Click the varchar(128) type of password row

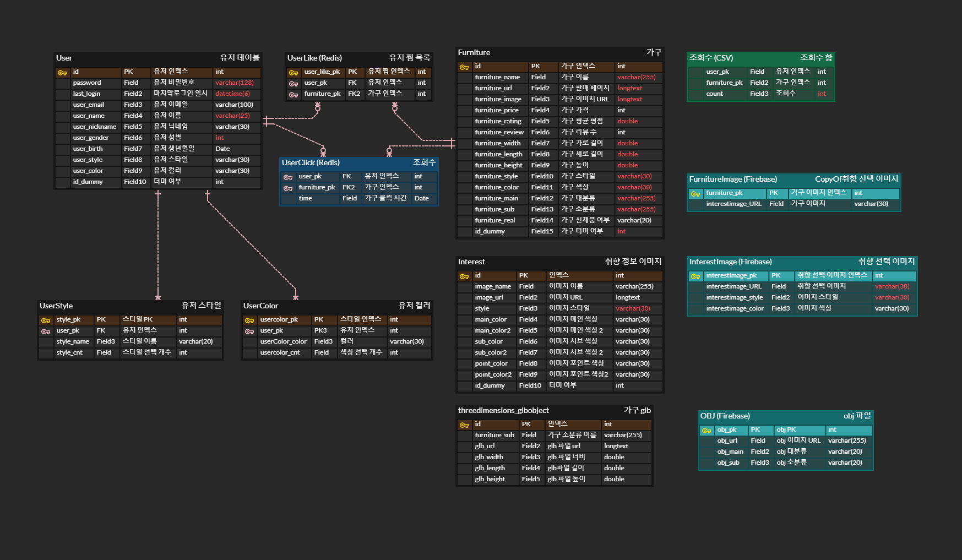pos(235,83)
